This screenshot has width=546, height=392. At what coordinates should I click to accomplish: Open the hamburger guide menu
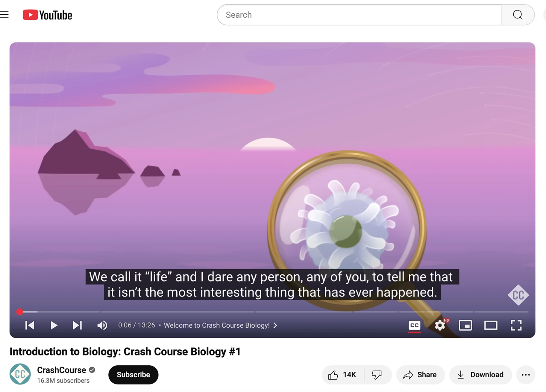[4, 15]
